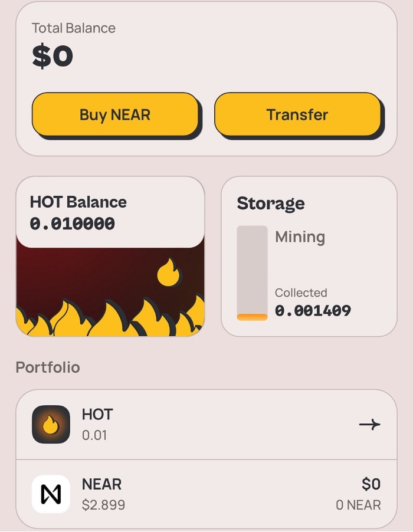Viewport: 413px width, 532px height.
Task: Click the storage fill progress bar
Action: [253, 271]
